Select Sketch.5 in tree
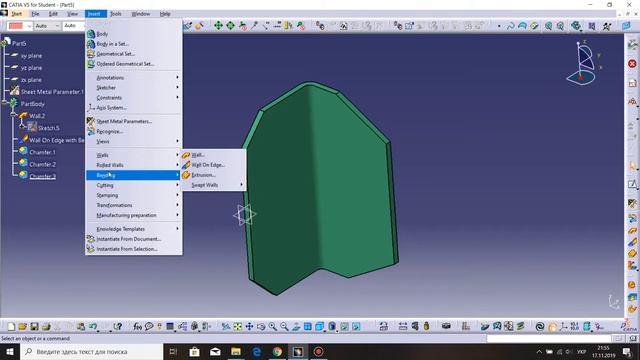This screenshot has width=640, height=360. pos(49,128)
